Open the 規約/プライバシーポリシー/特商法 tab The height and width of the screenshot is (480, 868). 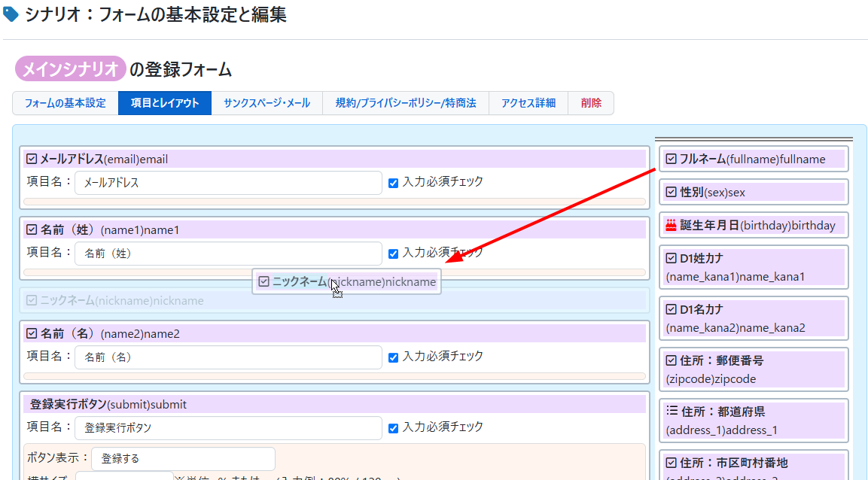pyautogui.click(x=406, y=103)
